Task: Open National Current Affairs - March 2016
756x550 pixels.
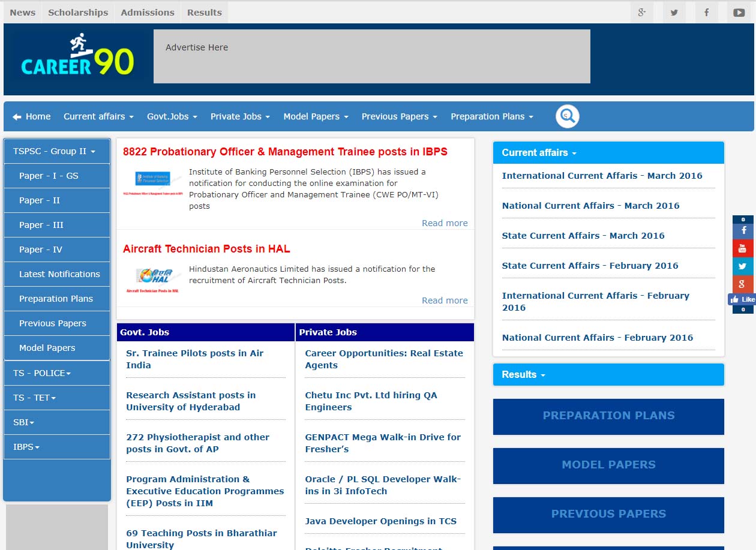Action: pyautogui.click(x=591, y=206)
